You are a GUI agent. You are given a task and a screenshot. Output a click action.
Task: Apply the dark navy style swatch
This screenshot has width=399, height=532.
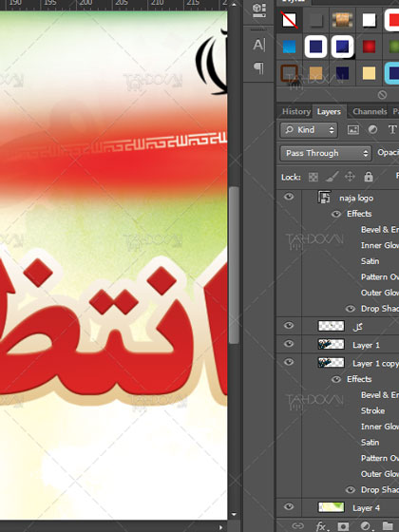pyautogui.click(x=342, y=73)
